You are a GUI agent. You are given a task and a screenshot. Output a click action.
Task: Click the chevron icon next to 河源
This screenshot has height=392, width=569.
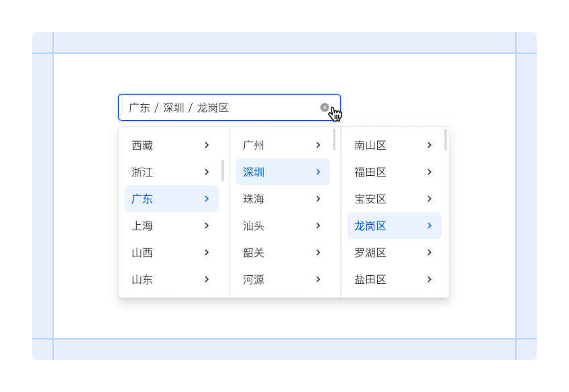[x=318, y=279]
